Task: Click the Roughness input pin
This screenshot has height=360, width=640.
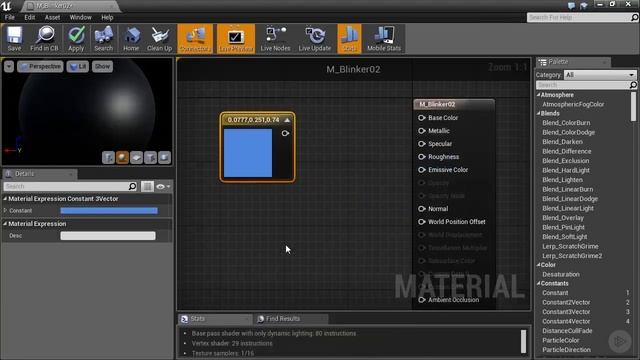Action: (x=422, y=157)
